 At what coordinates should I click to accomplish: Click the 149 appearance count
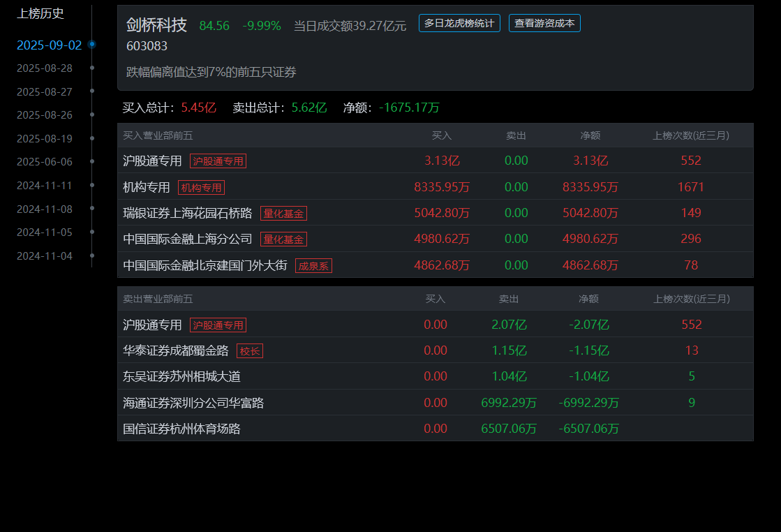click(x=691, y=213)
